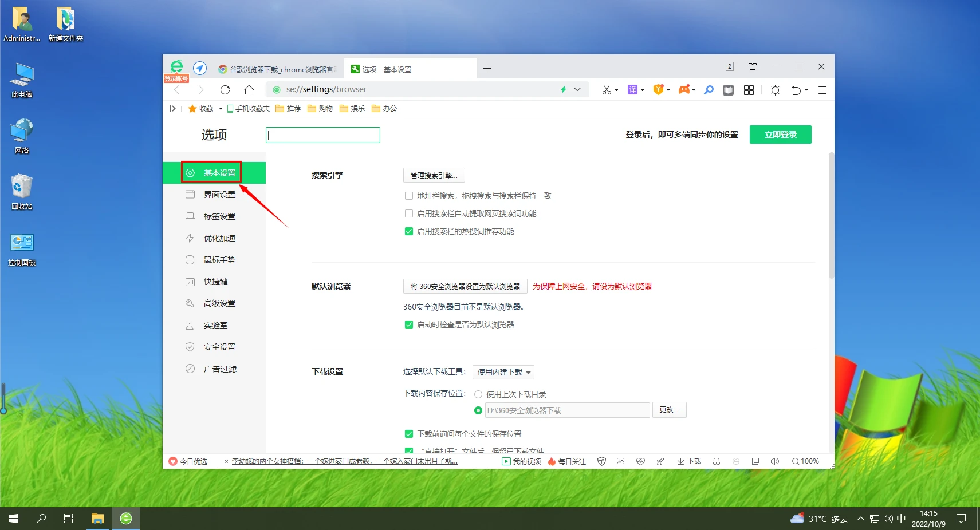Expand the 收藏 favorites dropdown arrow
The image size is (980, 530).
click(x=221, y=109)
